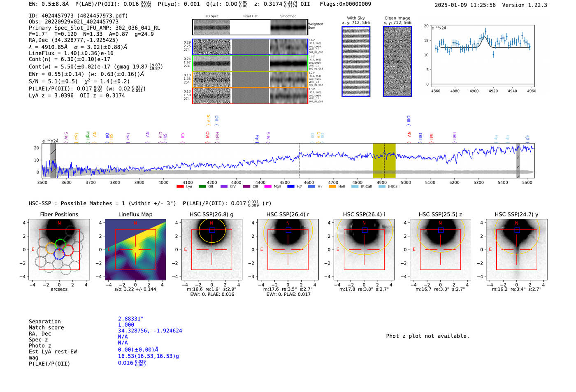Click the blue Hβ legend swatch
This screenshot has width=576, height=392.
(290, 186)
